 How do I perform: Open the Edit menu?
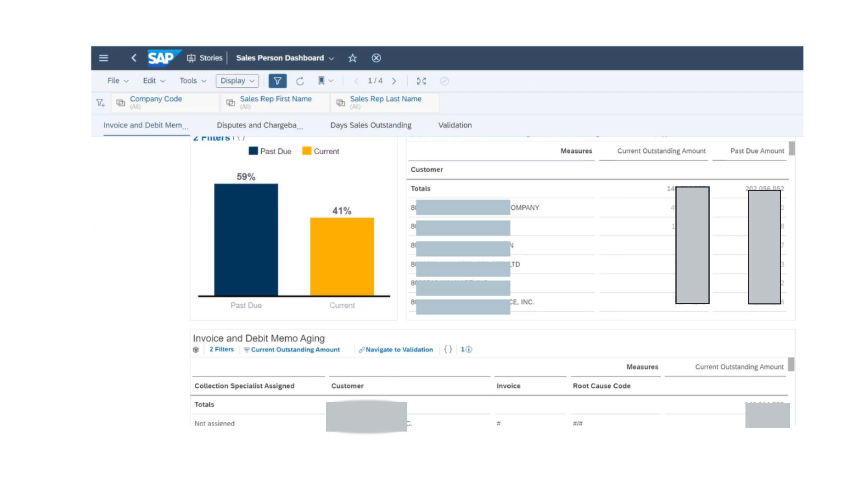tap(154, 80)
